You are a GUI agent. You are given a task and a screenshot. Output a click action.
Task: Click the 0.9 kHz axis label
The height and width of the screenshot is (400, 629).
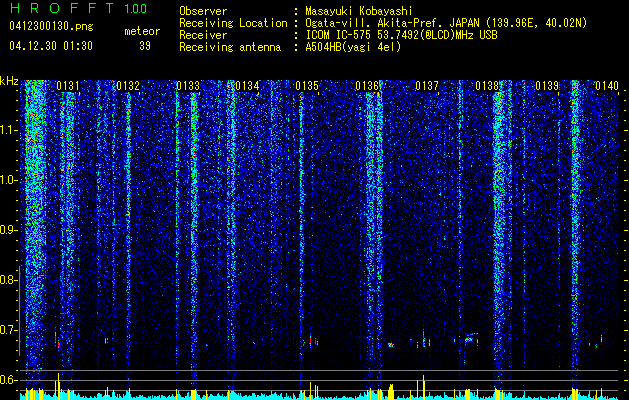tap(8, 230)
